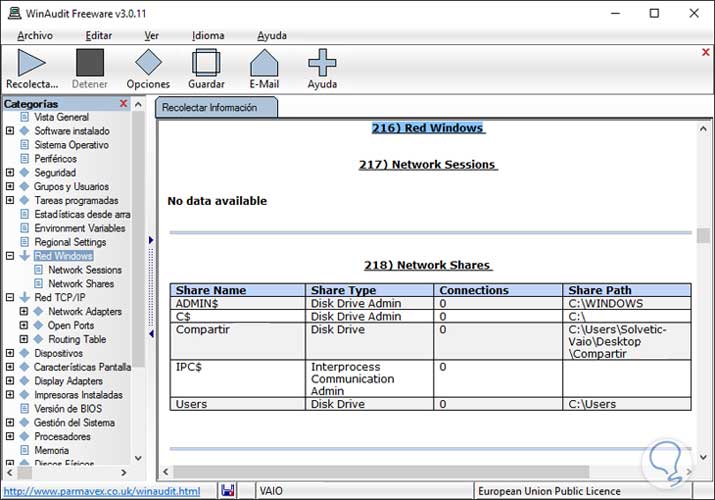
Task: Click the floppy disk status bar icon
Action: pos(227,491)
